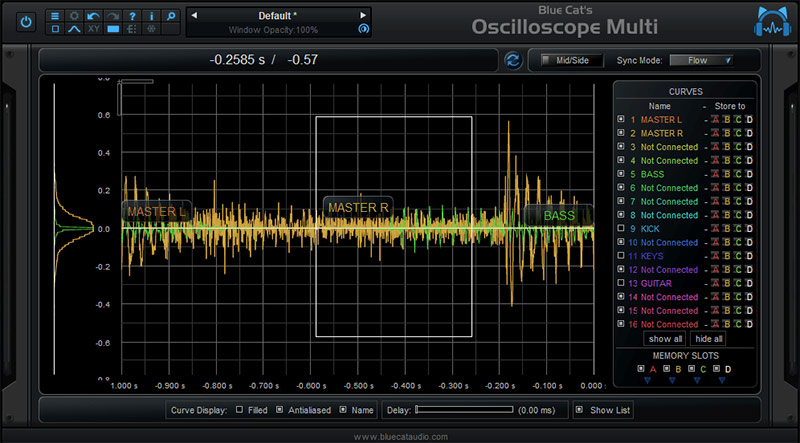800x443 pixels.
Task: Toggle visibility of the KICK curve
Action: 621,229
